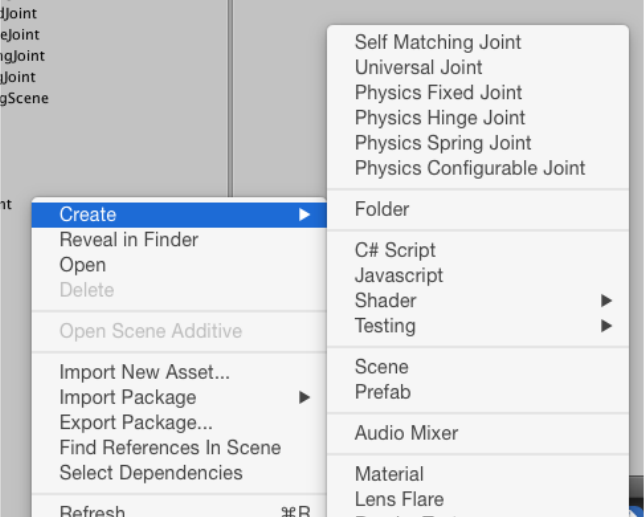Create a new Audio Mixer
Image resolution: width=644 pixels, height=517 pixels.
click(x=406, y=433)
